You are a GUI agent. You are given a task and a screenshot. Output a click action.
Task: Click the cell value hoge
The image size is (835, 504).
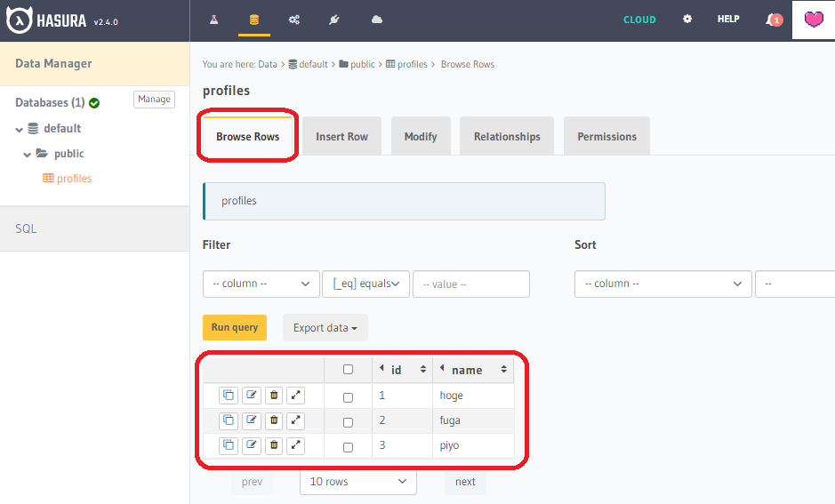click(x=451, y=396)
